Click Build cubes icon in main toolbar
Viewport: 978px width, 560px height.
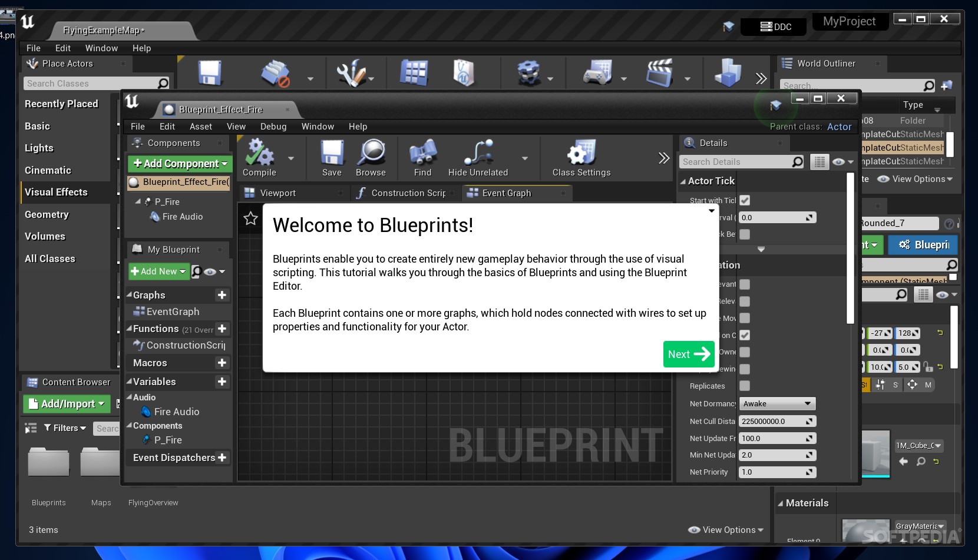pos(728,74)
